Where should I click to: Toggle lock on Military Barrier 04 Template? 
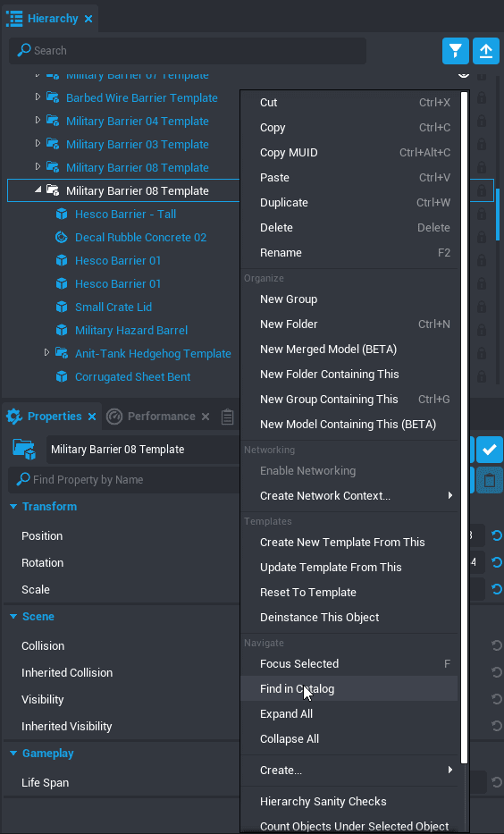point(482,122)
